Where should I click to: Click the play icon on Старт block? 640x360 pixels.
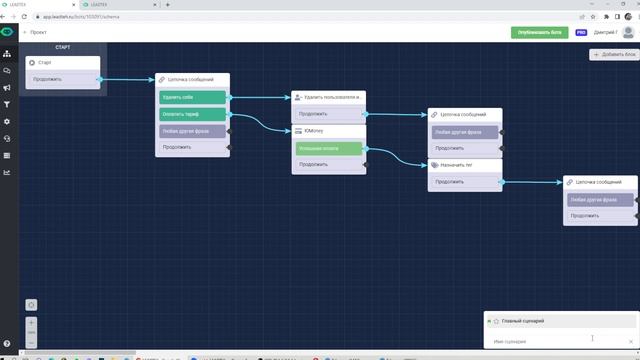click(32, 62)
